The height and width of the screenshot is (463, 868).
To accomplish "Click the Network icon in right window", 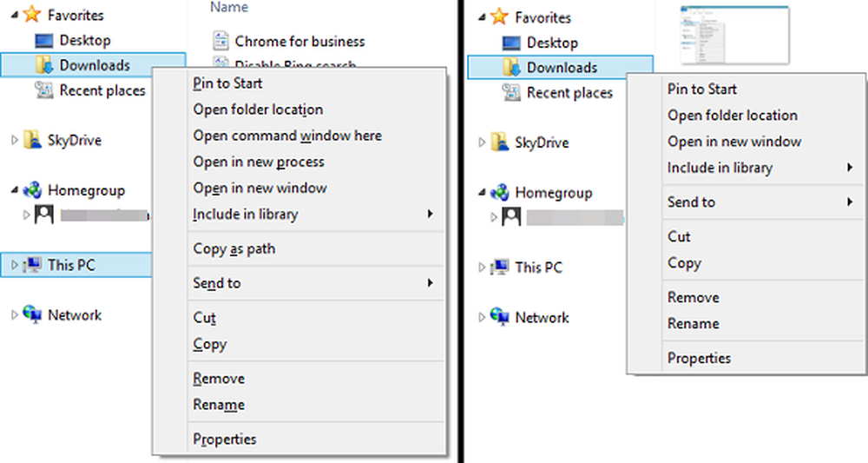I will [499, 317].
